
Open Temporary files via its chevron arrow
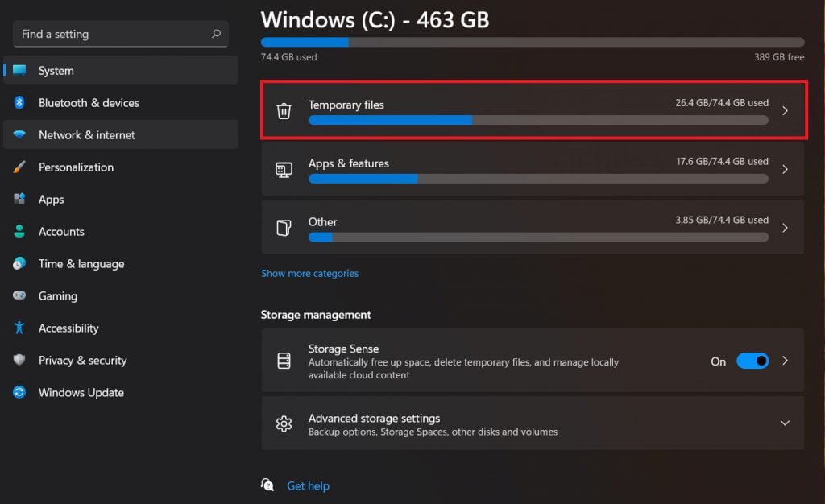click(785, 110)
